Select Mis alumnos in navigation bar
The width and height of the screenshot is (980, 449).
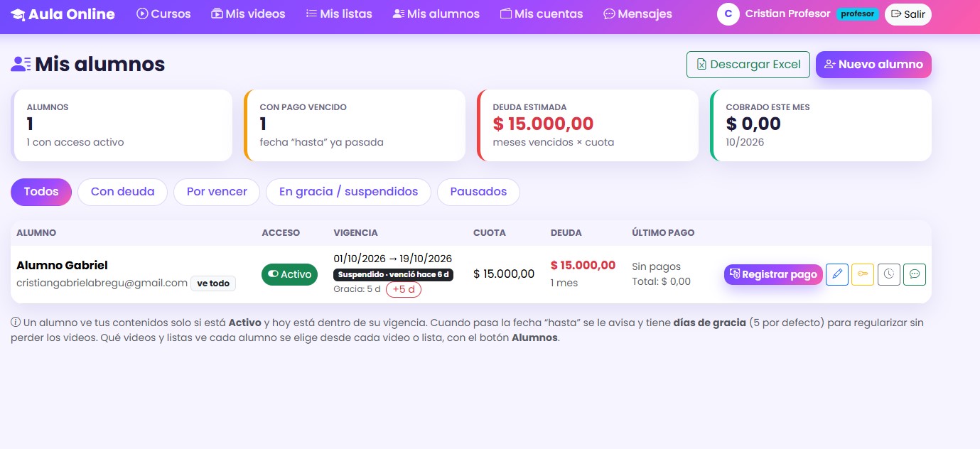coord(436,14)
